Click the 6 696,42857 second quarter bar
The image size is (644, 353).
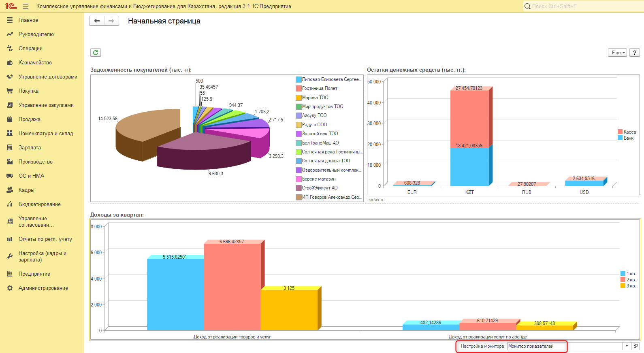click(232, 287)
